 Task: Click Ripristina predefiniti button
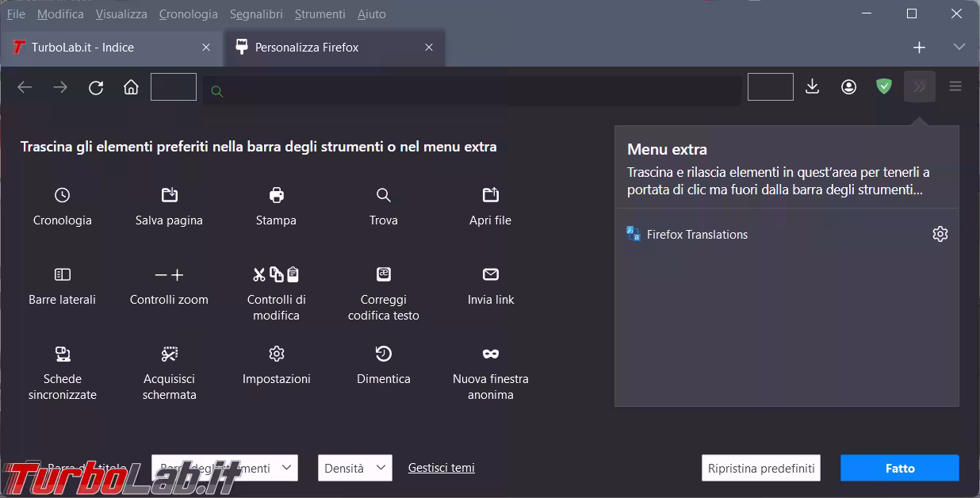coord(760,468)
